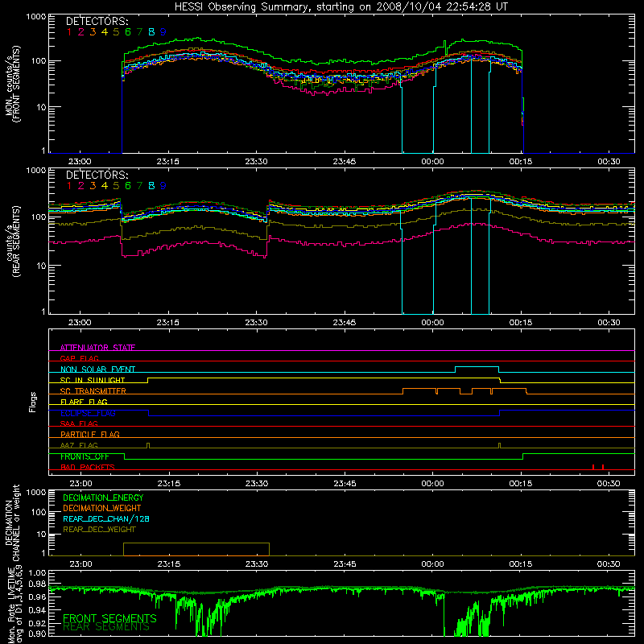Click olive detector 5 in rear segments legend
Screen dimensions: 644x644
point(116,186)
